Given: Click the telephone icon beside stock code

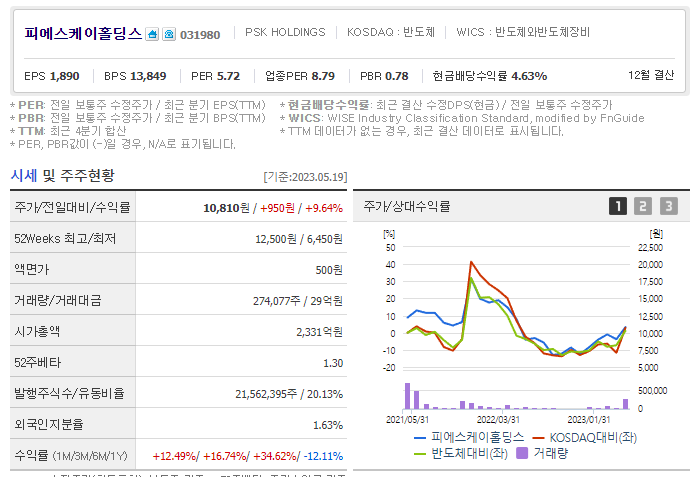Looking at the screenshot, I should point(169,34).
